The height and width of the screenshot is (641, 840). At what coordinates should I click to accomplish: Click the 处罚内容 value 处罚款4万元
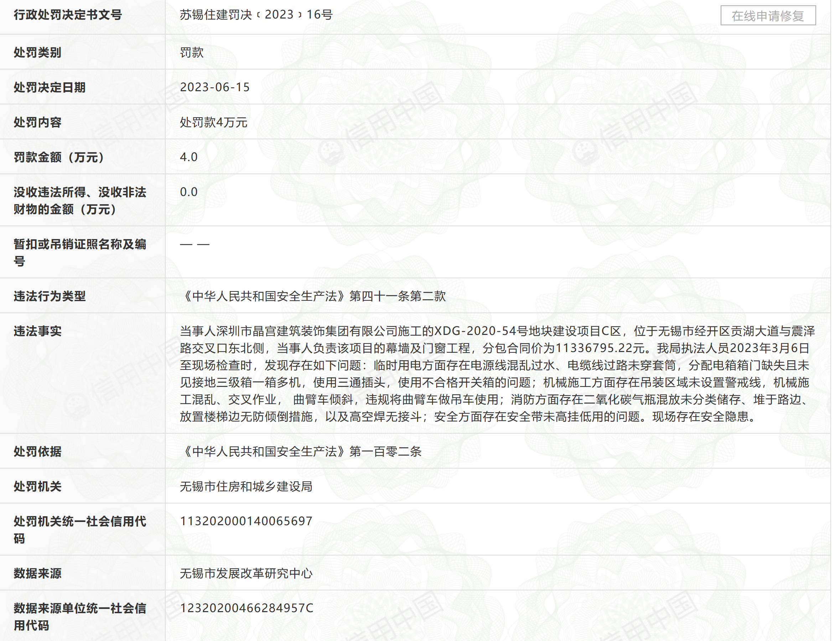[213, 122]
